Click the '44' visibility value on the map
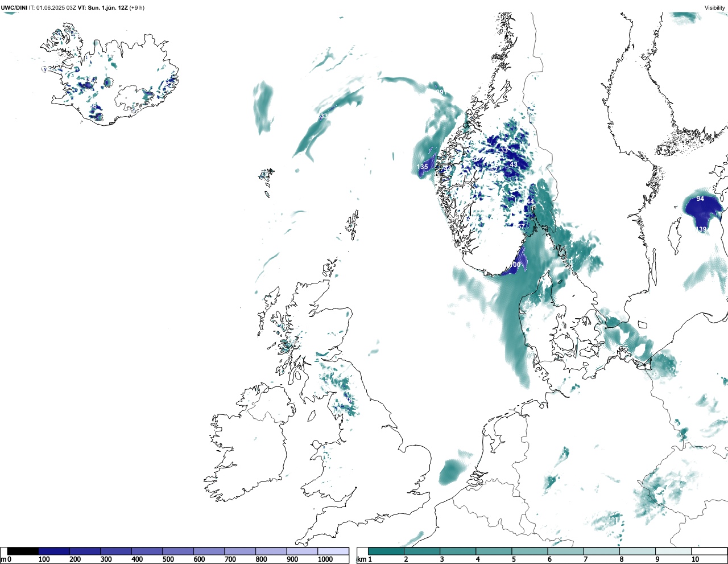 pyautogui.click(x=530, y=201)
